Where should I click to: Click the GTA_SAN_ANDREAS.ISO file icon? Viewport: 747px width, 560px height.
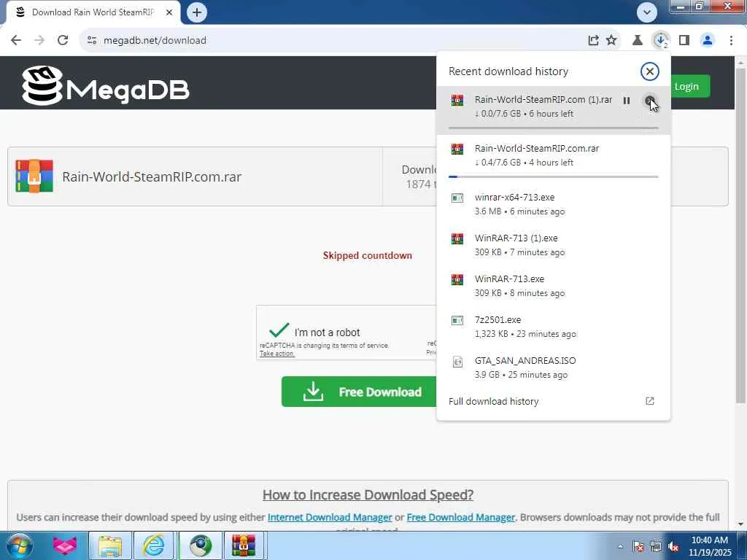[457, 362]
